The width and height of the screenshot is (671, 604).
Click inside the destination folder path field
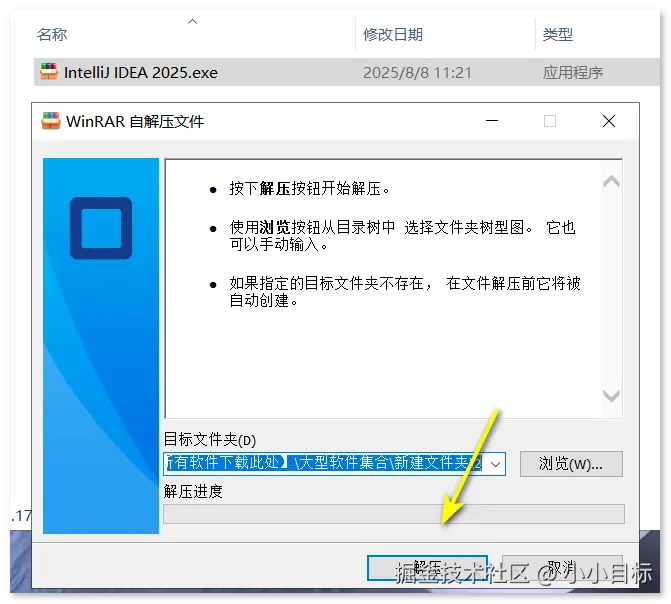pyautogui.click(x=325, y=464)
